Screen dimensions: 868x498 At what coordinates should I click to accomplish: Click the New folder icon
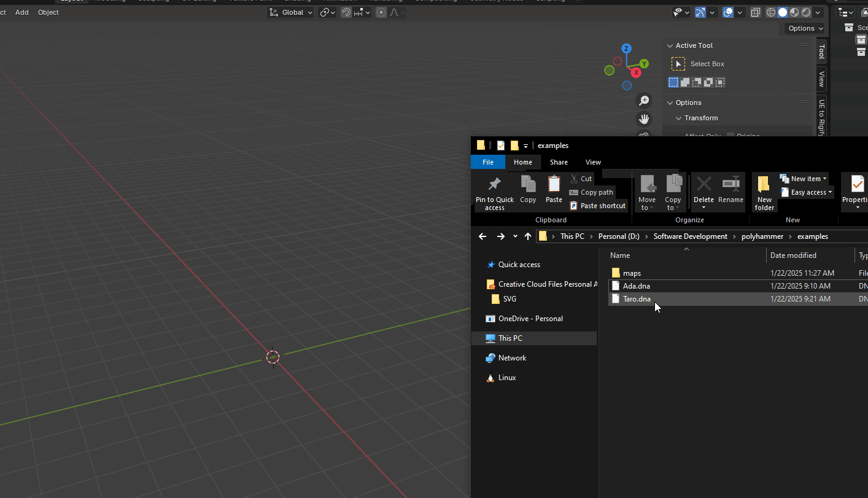click(x=764, y=184)
